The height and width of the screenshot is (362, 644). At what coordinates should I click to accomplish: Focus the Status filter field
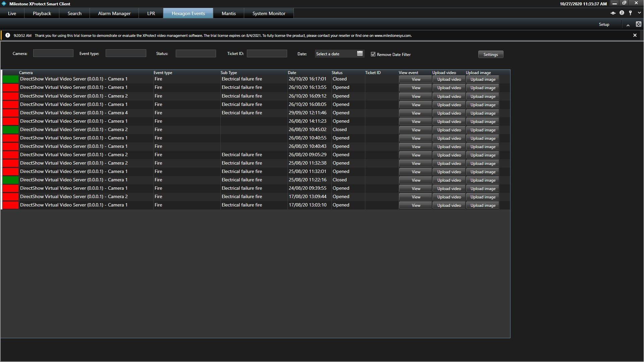[x=196, y=53]
